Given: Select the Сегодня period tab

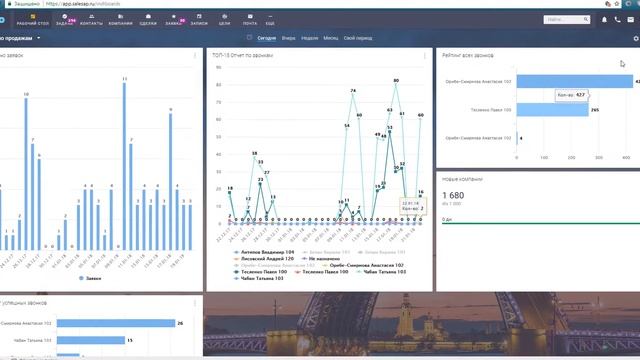Looking at the screenshot, I should 267,38.
